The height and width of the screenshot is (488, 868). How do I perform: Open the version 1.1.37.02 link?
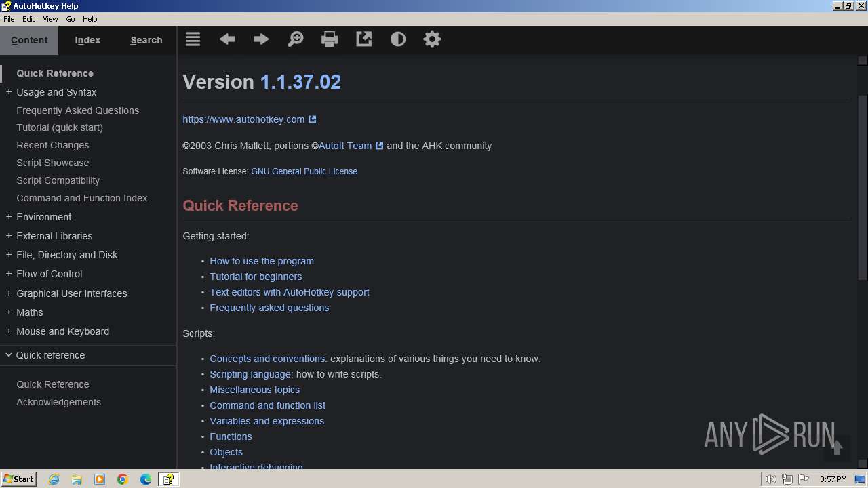(300, 82)
